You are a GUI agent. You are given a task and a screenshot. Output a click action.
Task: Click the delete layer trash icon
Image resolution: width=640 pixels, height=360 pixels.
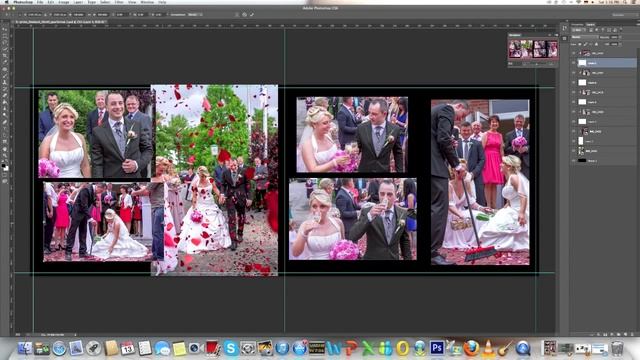(631, 334)
